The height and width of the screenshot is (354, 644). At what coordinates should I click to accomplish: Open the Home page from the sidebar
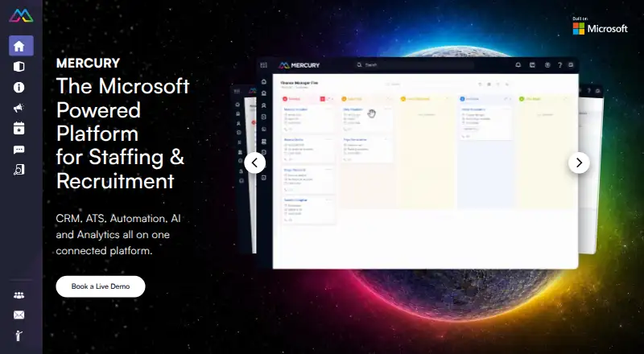pyautogui.click(x=21, y=46)
